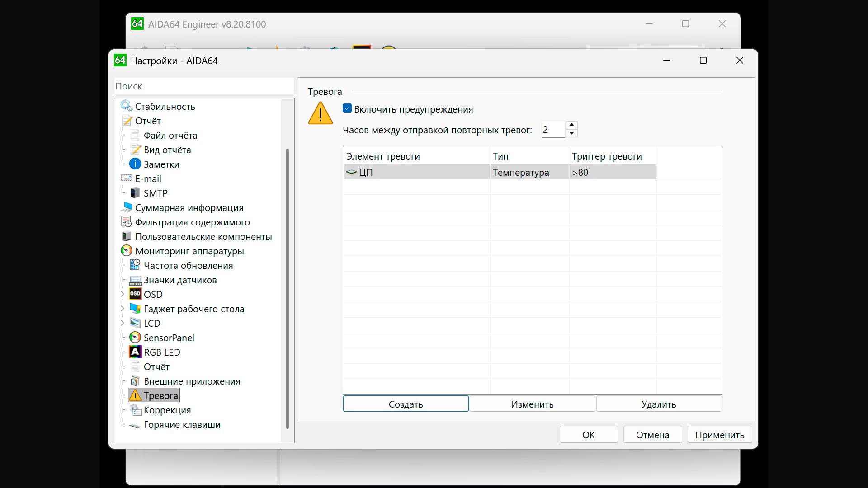Open the Стабильность settings page
Image resolution: width=868 pixels, height=488 pixels.
tap(165, 106)
